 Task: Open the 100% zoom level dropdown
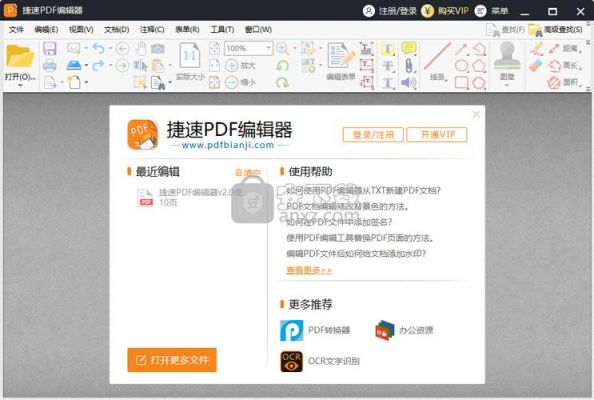pyautogui.click(x=268, y=48)
